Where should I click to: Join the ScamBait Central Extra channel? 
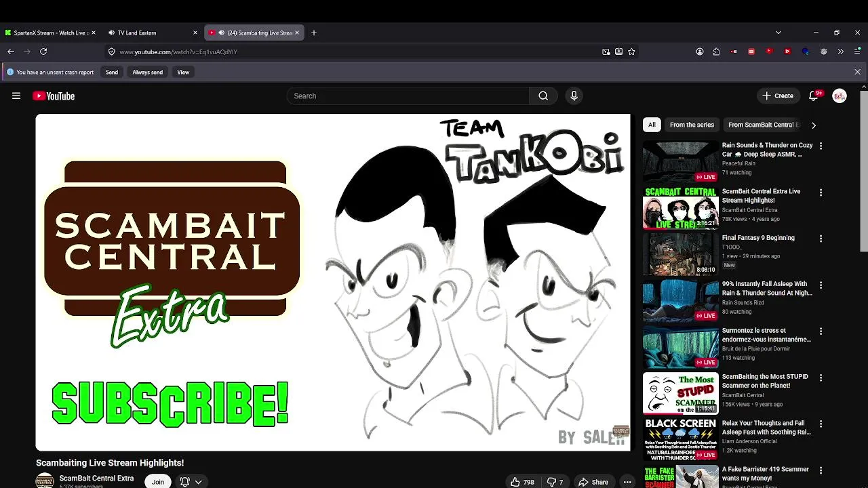(x=158, y=482)
